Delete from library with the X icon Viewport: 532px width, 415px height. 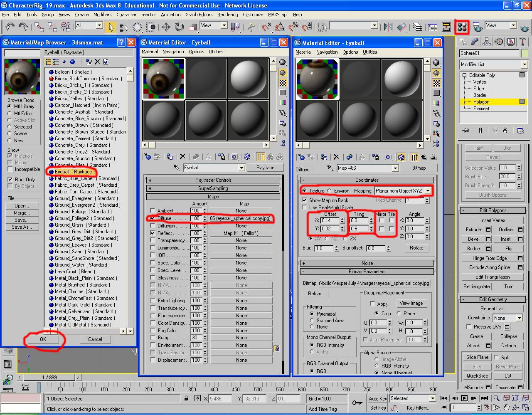point(97,62)
